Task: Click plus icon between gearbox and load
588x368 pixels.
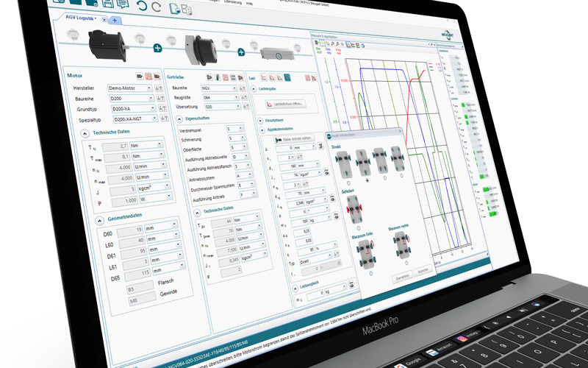Action: coord(241,52)
